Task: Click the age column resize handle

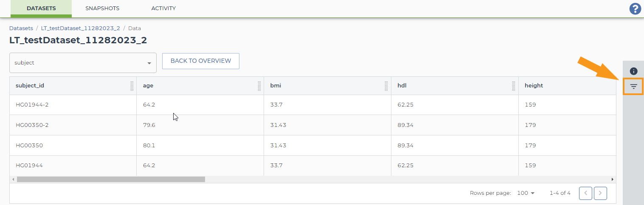Action: 259,86
